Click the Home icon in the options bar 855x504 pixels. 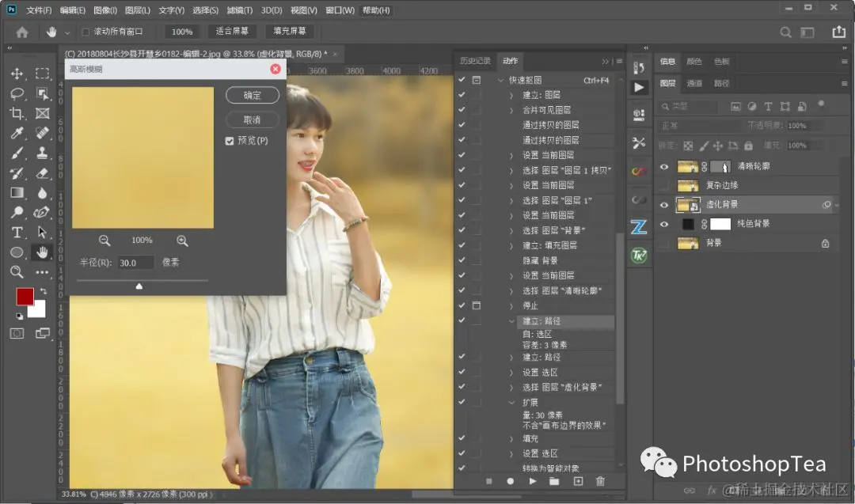tap(22, 32)
